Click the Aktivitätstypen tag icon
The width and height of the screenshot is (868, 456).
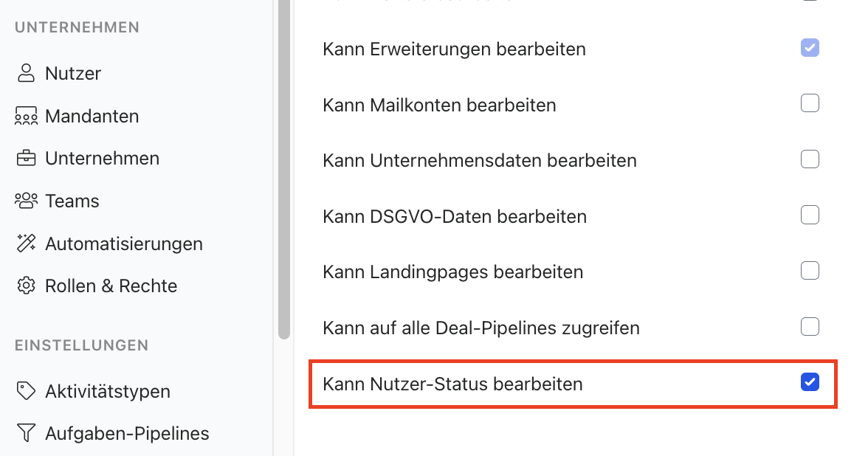pyautogui.click(x=27, y=391)
